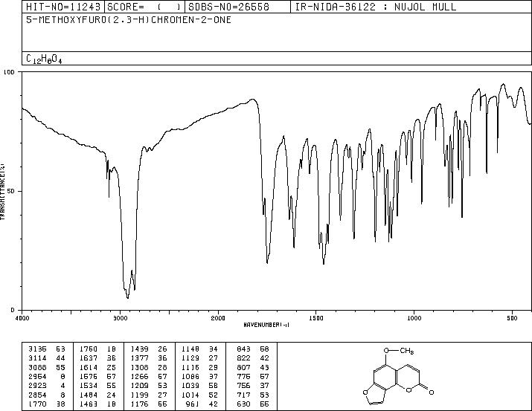The image size is (532, 411).
Task: Click the O-CH3 methoxy label in structure
Action: (399, 351)
